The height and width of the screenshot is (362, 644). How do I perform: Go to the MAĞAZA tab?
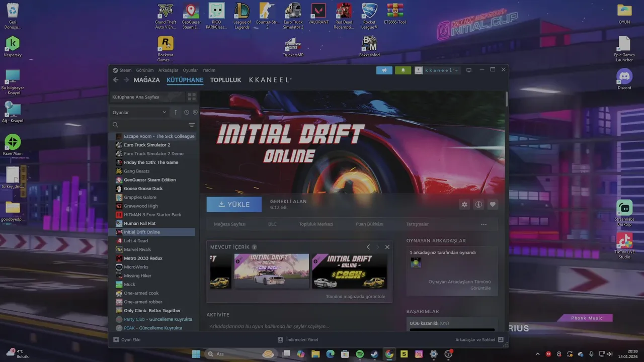point(147,80)
